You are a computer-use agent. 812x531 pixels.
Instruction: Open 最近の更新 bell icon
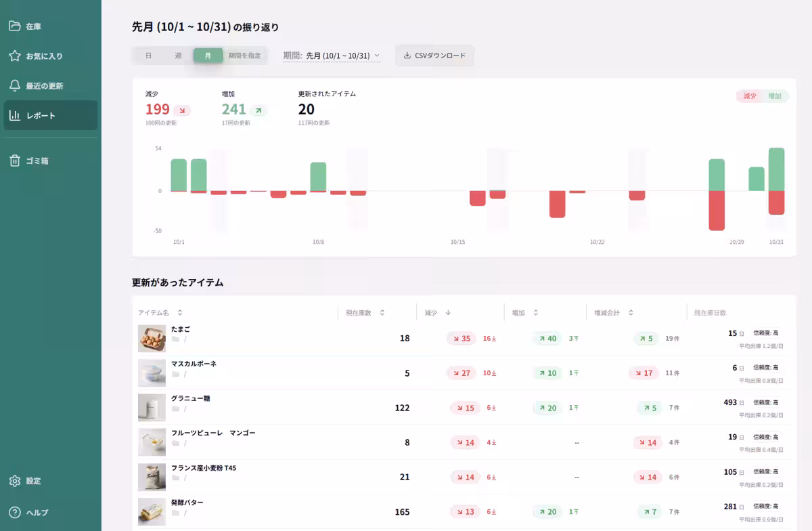click(14, 86)
